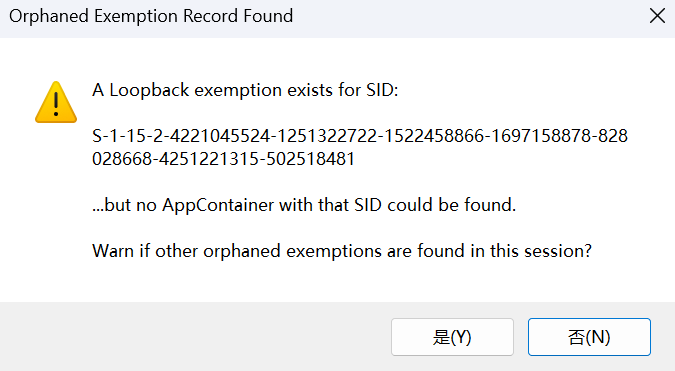Confirm with the 是(Y) button
Screen dimensions: 675x371
(452, 337)
